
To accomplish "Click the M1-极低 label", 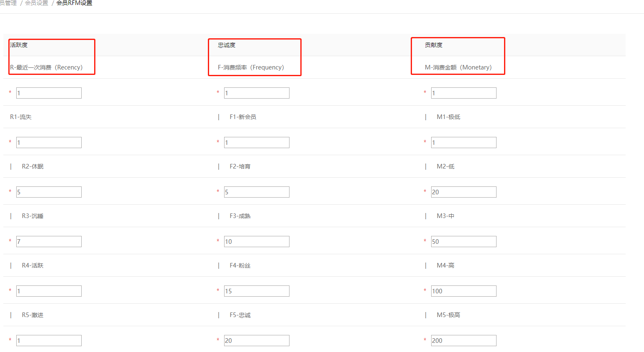I will 448,117.
